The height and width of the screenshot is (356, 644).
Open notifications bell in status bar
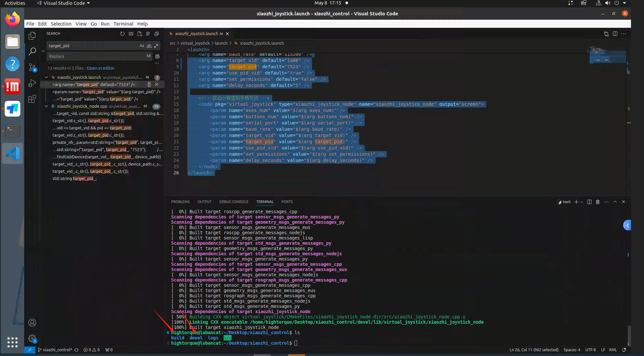click(x=624, y=350)
